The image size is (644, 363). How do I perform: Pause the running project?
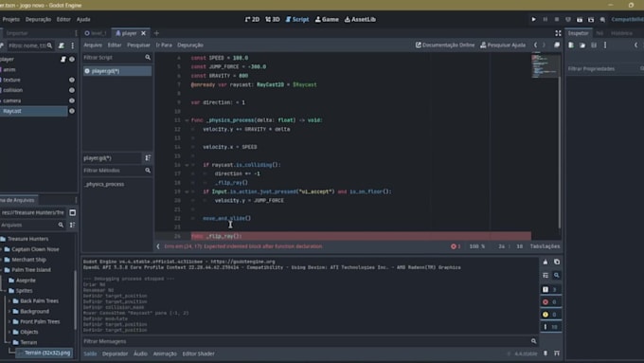[x=545, y=19]
